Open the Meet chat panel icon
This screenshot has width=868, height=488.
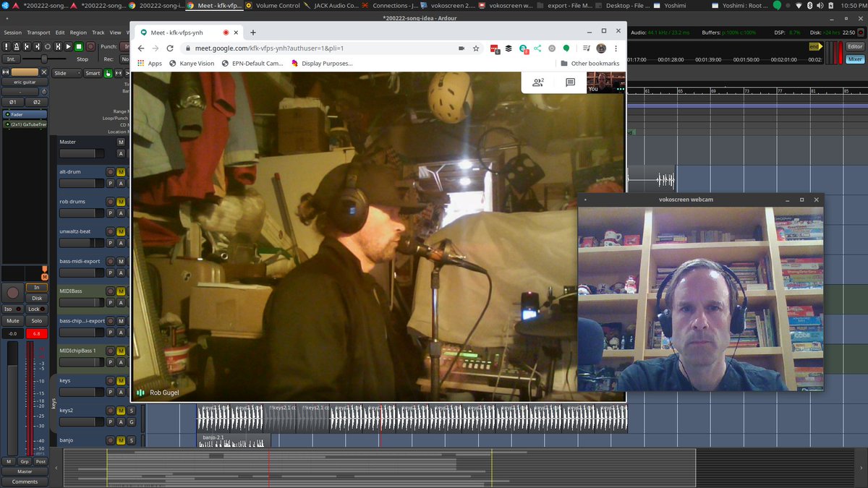coord(570,82)
